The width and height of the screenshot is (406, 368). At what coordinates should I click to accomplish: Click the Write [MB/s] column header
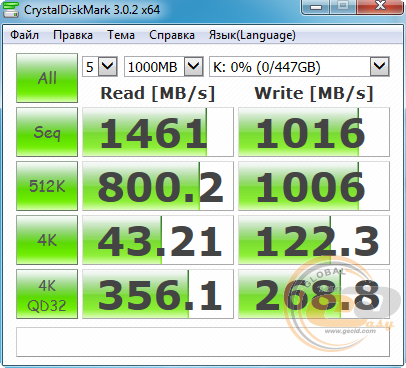click(x=314, y=93)
